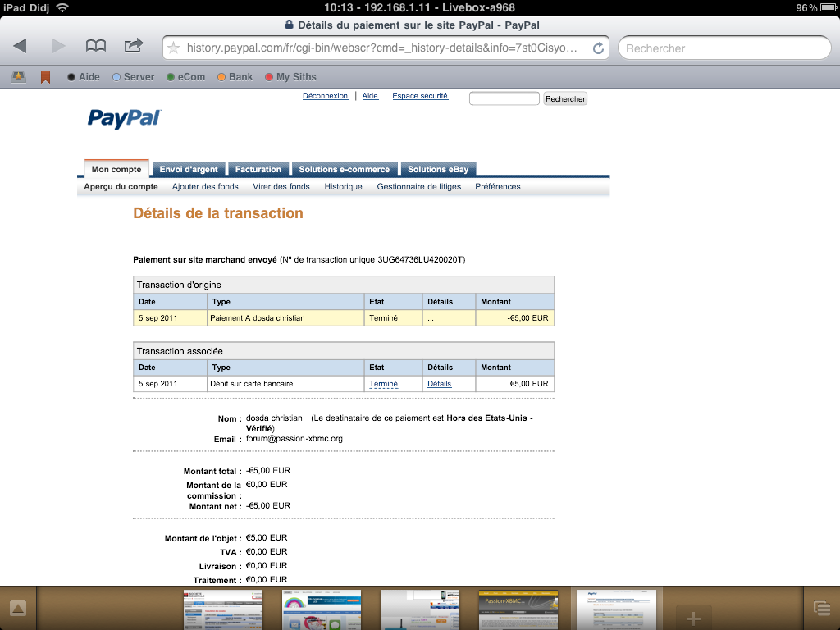Open Gestionnaire de litiges

(x=419, y=187)
